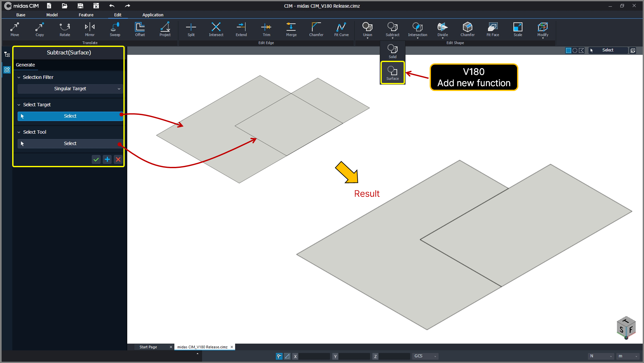Open the GCS coordinate system dropdown
Viewport: 644px width, 363px height.
tap(425, 356)
